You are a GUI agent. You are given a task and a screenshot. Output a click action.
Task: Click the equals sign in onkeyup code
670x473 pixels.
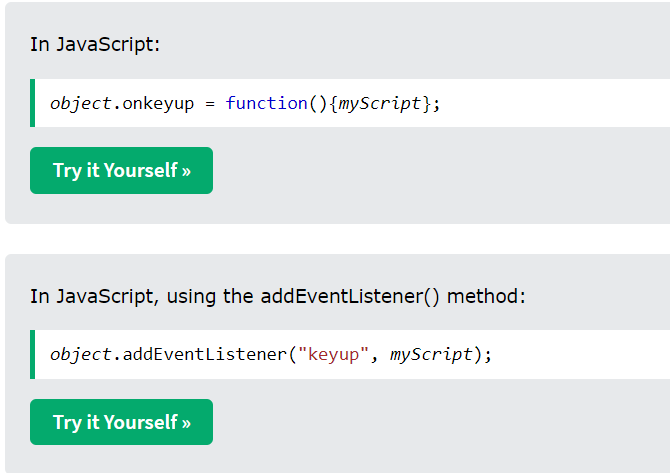coord(210,104)
